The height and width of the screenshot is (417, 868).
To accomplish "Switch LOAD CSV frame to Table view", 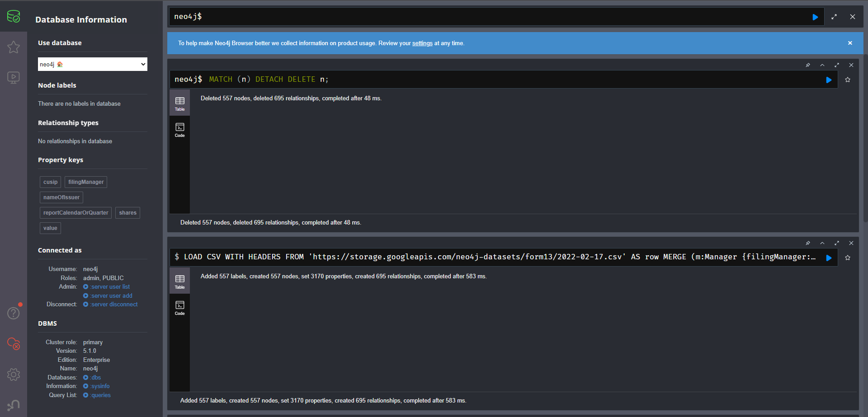I will click(180, 281).
